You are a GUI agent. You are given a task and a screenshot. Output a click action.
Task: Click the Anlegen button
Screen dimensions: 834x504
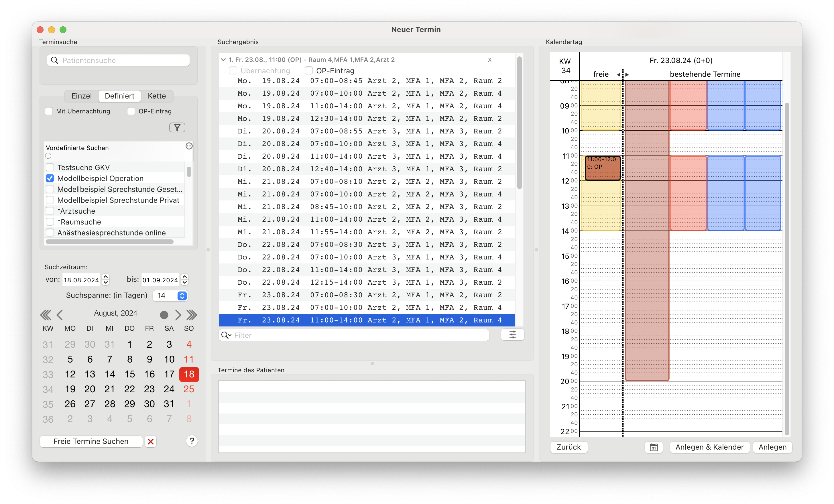tap(772, 447)
